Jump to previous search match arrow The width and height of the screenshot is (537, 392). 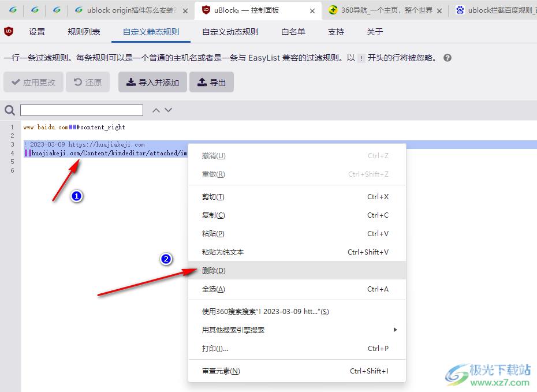point(156,110)
